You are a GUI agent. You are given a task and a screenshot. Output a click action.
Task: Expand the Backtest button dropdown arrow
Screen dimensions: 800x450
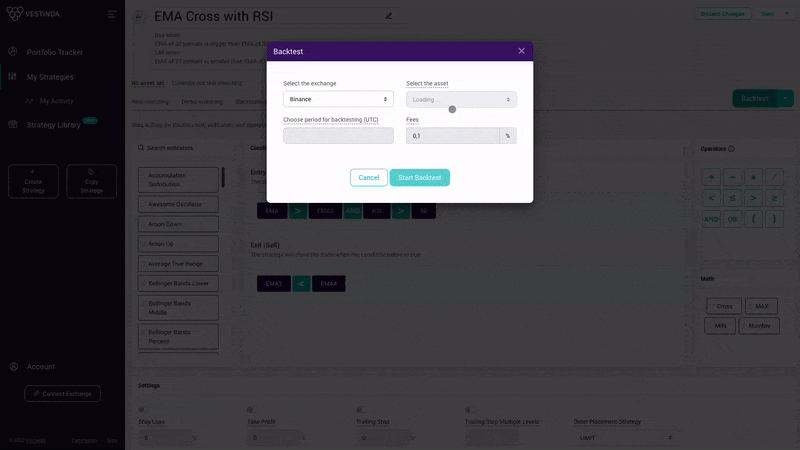click(785, 98)
